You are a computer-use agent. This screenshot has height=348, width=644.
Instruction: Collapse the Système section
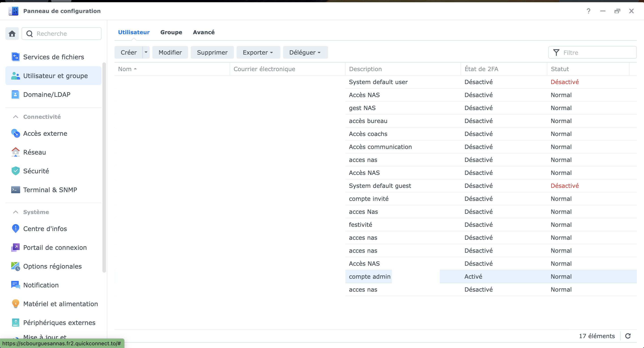click(x=15, y=212)
